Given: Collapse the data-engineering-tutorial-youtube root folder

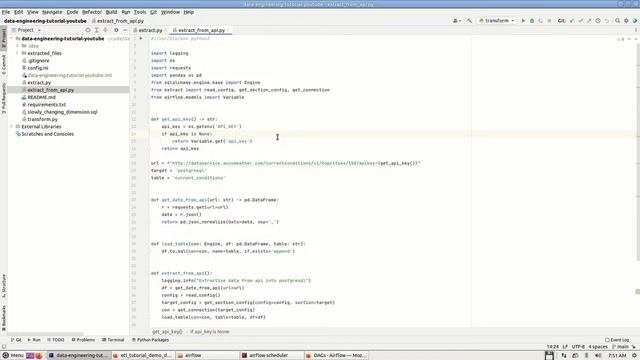Looking at the screenshot, I should coord(12,38).
